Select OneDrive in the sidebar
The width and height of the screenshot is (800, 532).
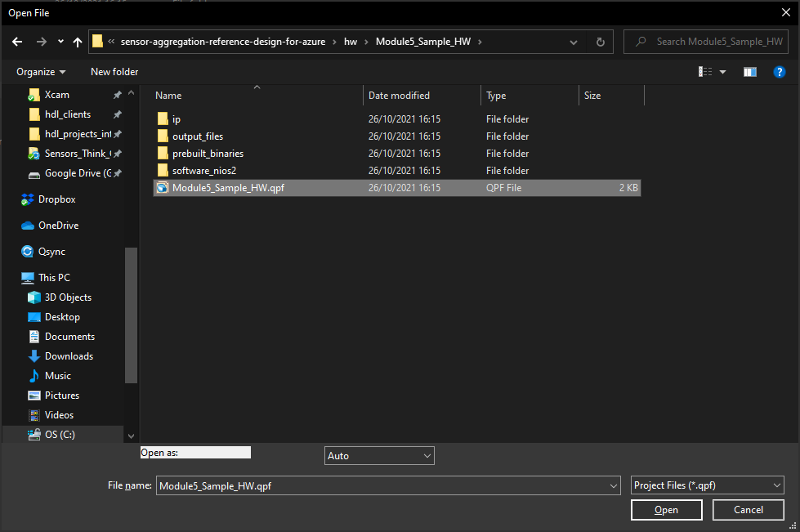tap(58, 226)
